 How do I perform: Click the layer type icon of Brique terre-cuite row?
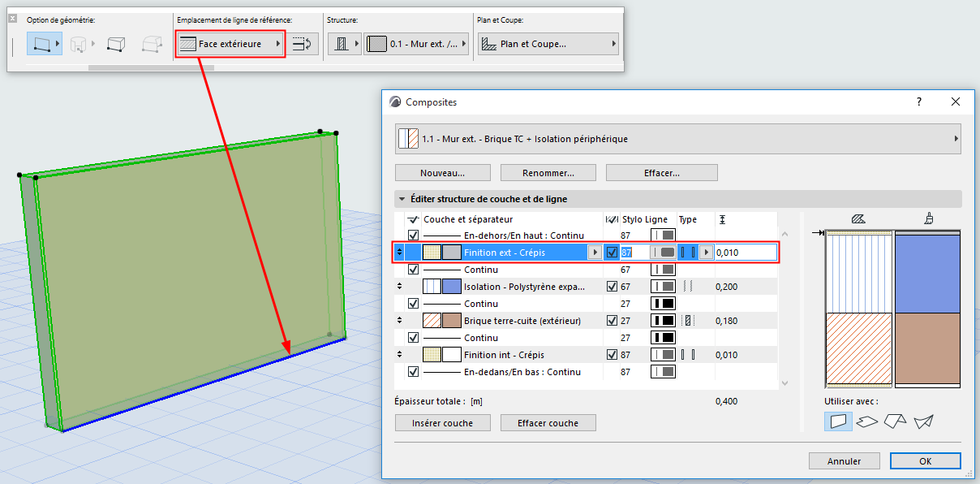(x=688, y=321)
